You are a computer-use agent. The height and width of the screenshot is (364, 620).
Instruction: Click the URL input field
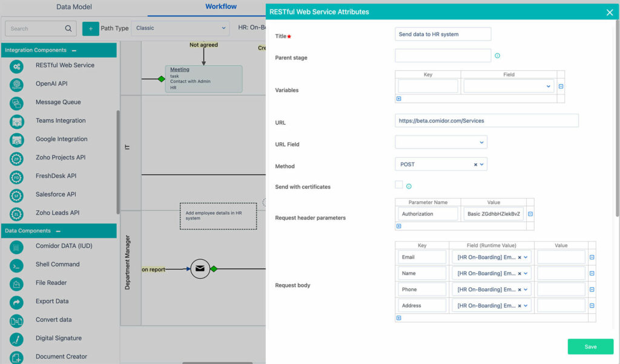coord(486,120)
